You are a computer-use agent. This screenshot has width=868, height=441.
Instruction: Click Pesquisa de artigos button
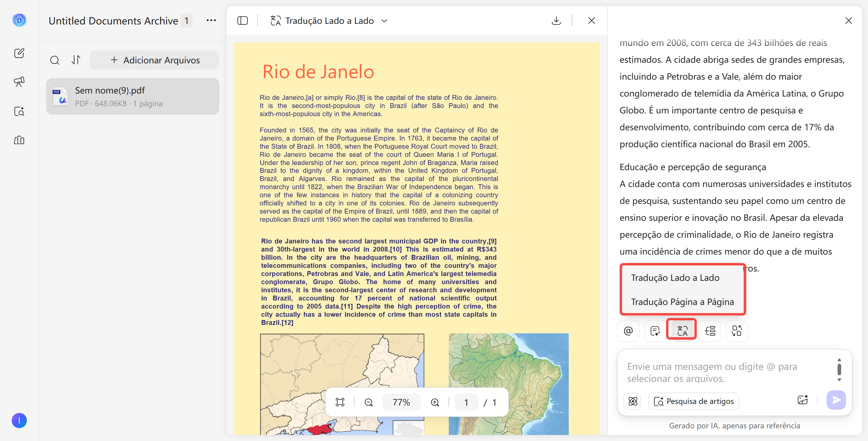pyautogui.click(x=693, y=401)
